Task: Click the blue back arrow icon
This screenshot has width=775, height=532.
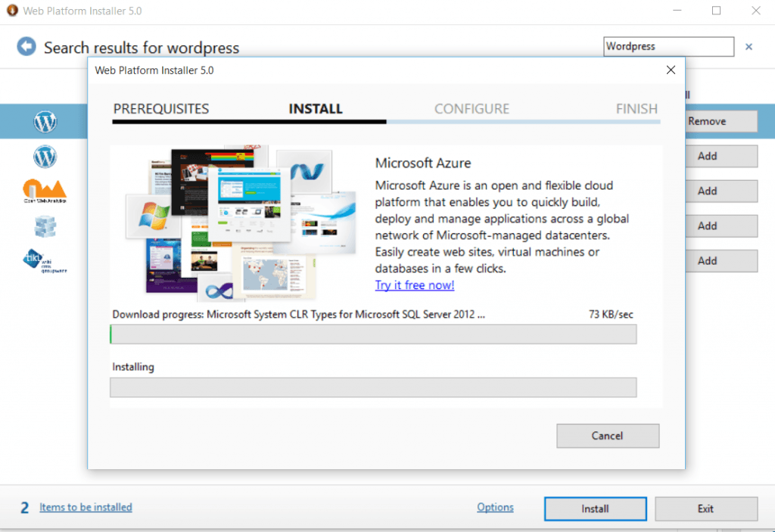Action: pyautogui.click(x=26, y=47)
